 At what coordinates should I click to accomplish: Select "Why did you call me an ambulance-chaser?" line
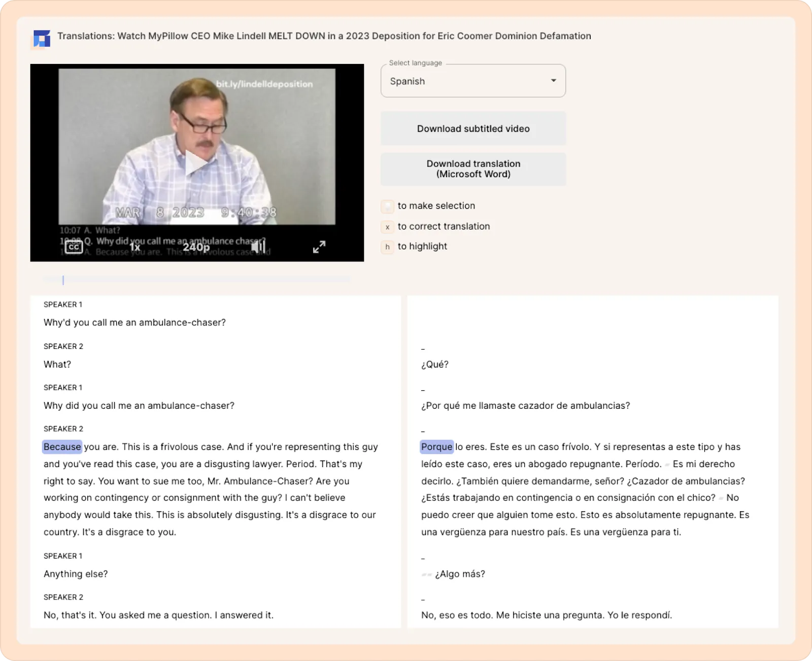pos(139,406)
